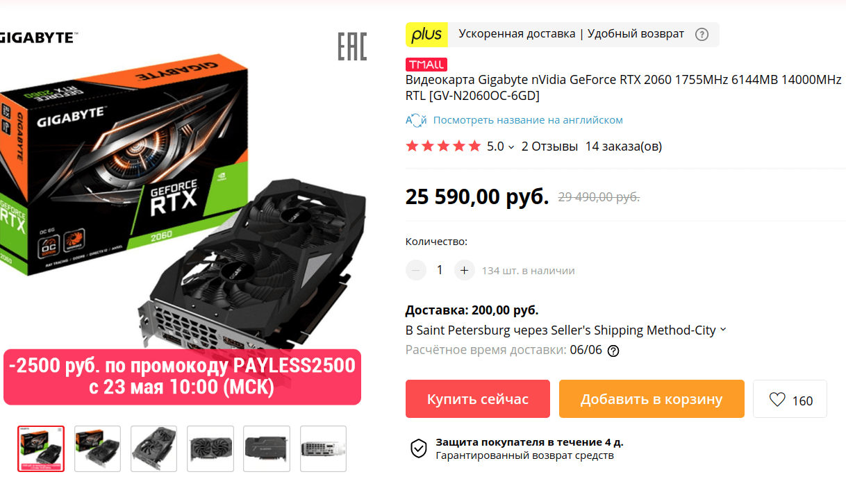Select the thumbnail showing rear ports view
846x504 pixels.
tap(323, 449)
